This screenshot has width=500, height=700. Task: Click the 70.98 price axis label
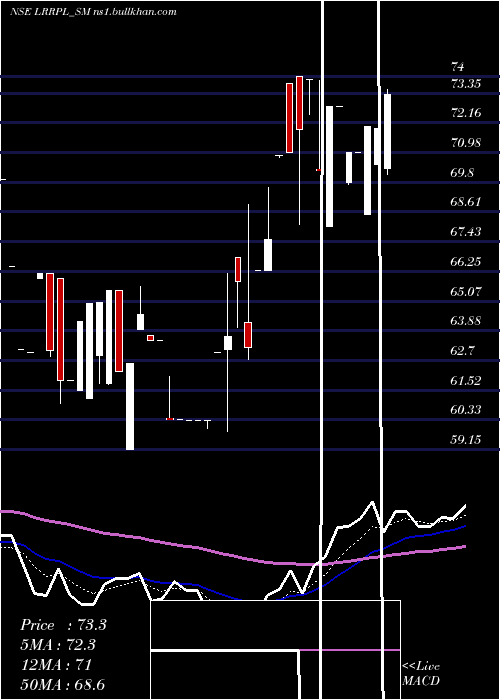(466, 143)
